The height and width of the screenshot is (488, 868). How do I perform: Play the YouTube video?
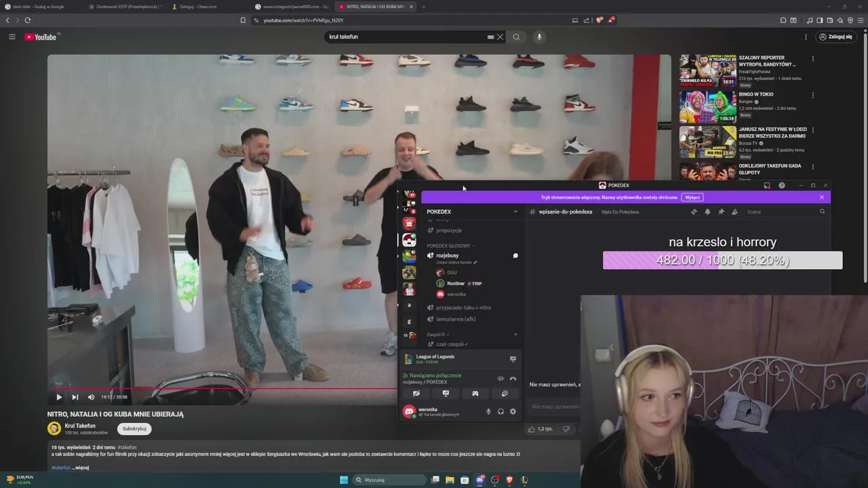click(59, 397)
